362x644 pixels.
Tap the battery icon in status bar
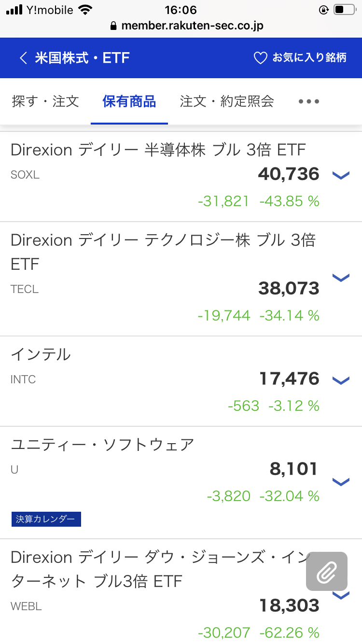[x=345, y=10]
